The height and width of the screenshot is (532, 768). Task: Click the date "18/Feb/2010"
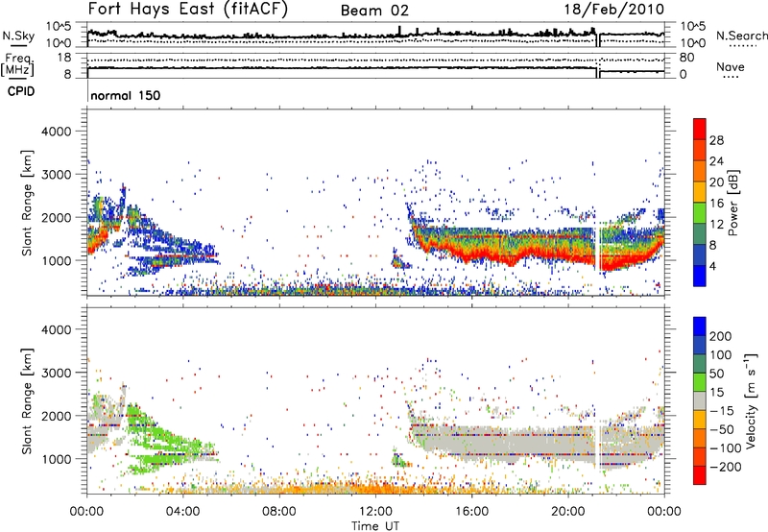pyautogui.click(x=614, y=10)
